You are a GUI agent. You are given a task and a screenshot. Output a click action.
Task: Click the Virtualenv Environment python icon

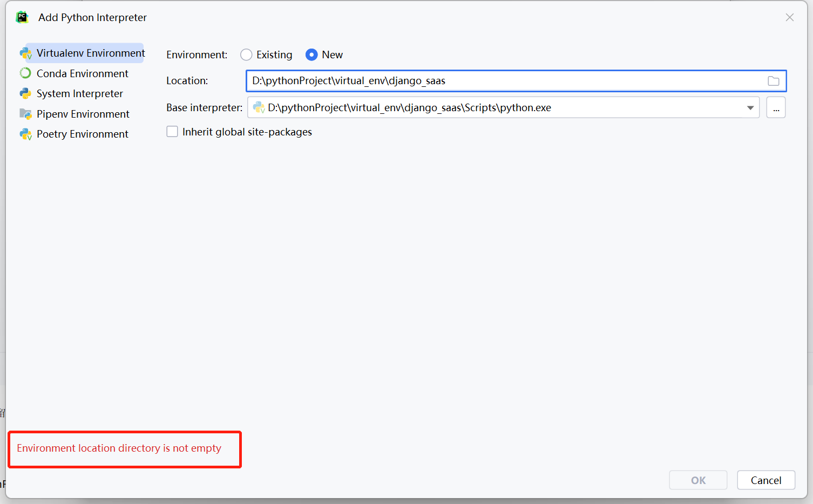[x=25, y=53]
